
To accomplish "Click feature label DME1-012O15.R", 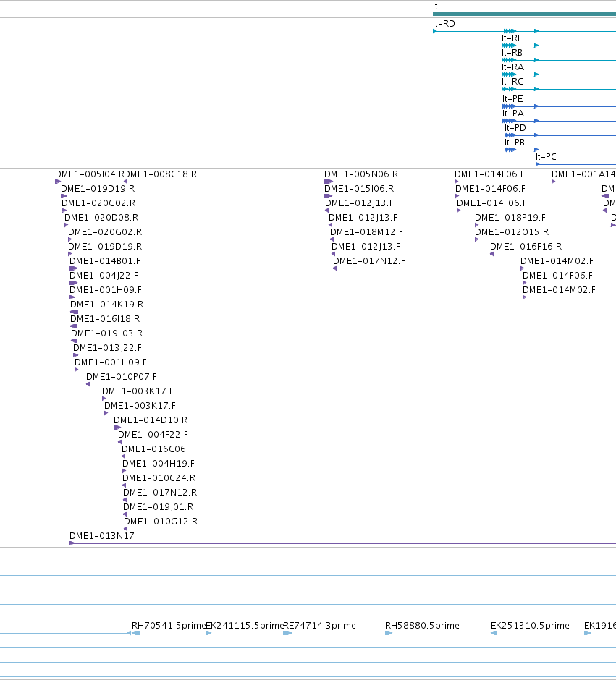I will coord(512,232).
